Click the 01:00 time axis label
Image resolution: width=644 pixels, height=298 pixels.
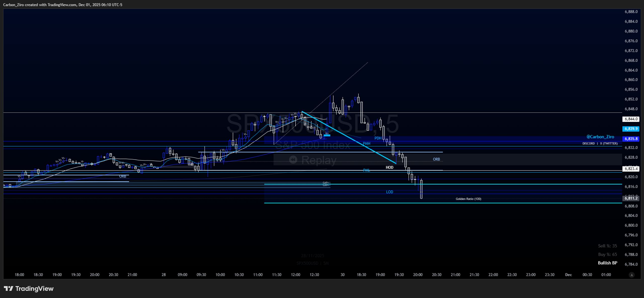click(x=606, y=275)
